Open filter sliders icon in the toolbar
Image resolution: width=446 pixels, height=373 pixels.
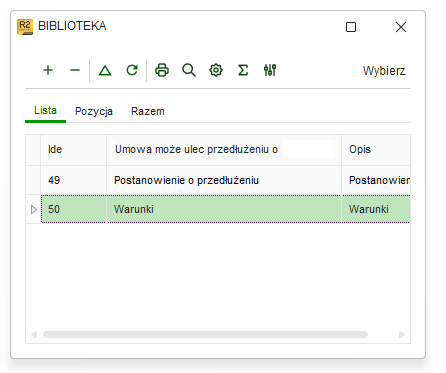(x=270, y=70)
